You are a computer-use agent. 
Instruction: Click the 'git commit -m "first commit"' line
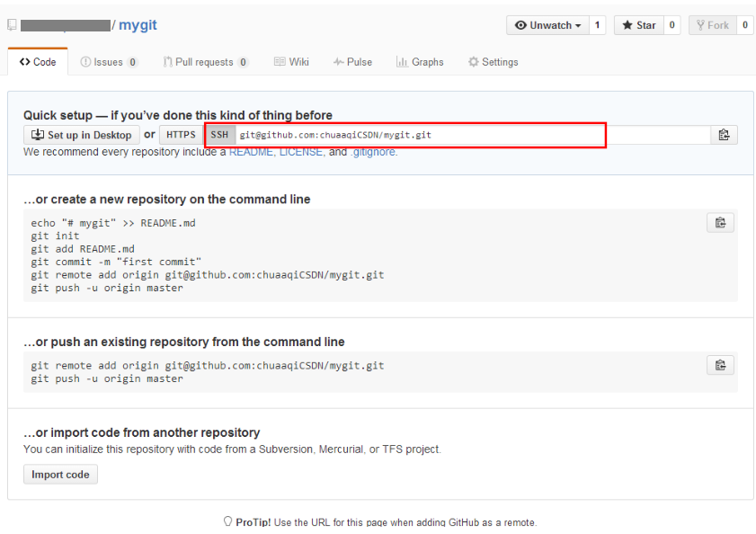click(x=116, y=262)
